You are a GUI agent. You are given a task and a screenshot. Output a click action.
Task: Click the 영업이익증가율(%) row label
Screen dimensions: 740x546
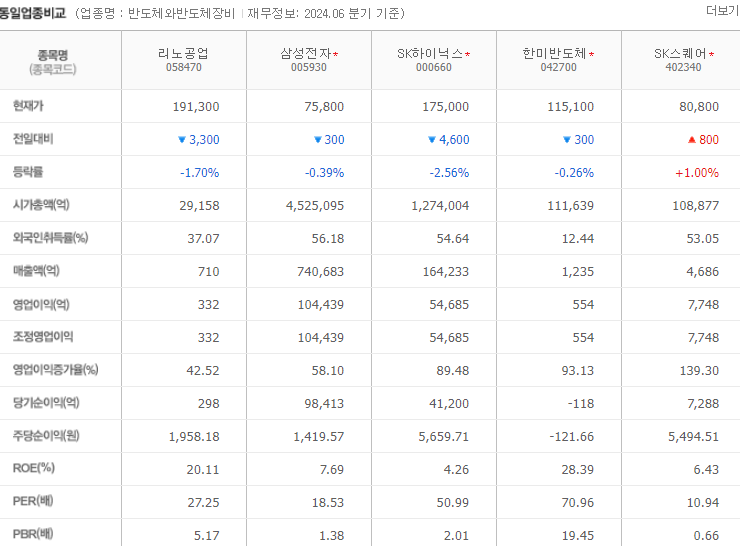coord(55,370)
